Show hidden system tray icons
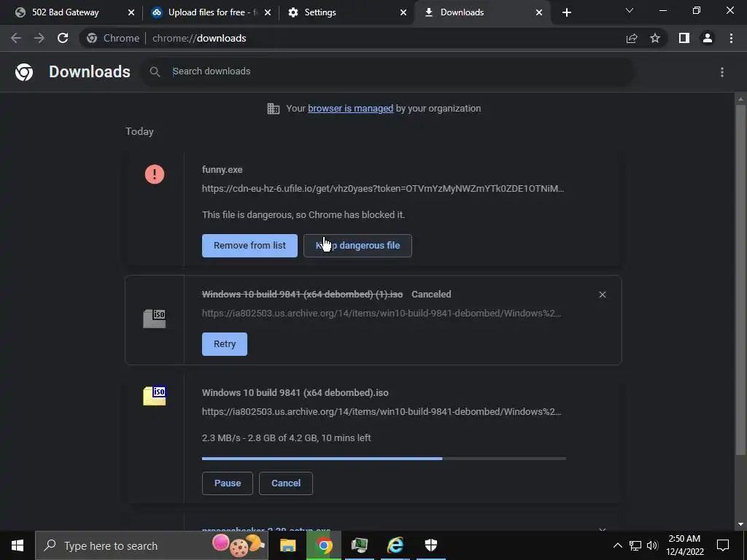Screen dimensions: 747x560 (x=617, y=545)
